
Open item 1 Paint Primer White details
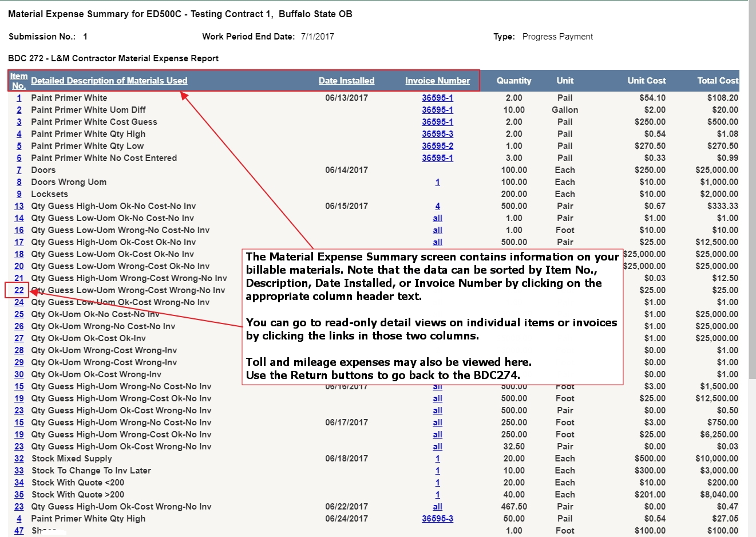point(19,98)
